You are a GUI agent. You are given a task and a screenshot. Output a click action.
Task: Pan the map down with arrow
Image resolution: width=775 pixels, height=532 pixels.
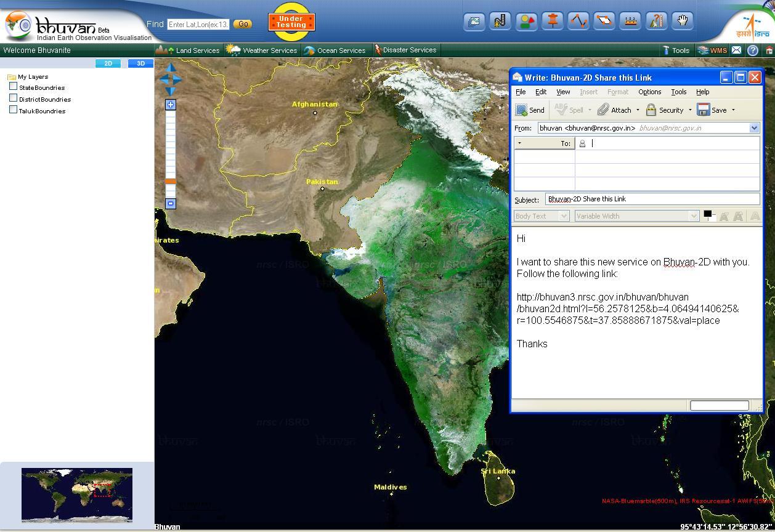tap(171, 91)
